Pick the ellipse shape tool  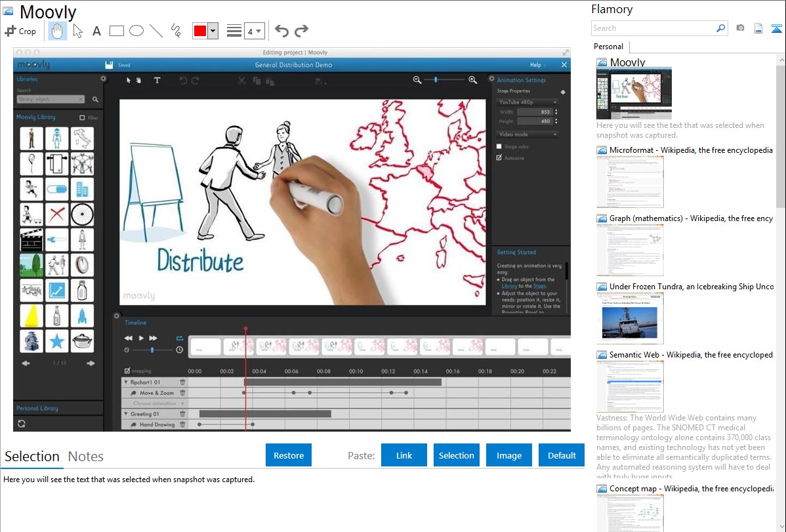pyautogui.click(x=136, y=31)
